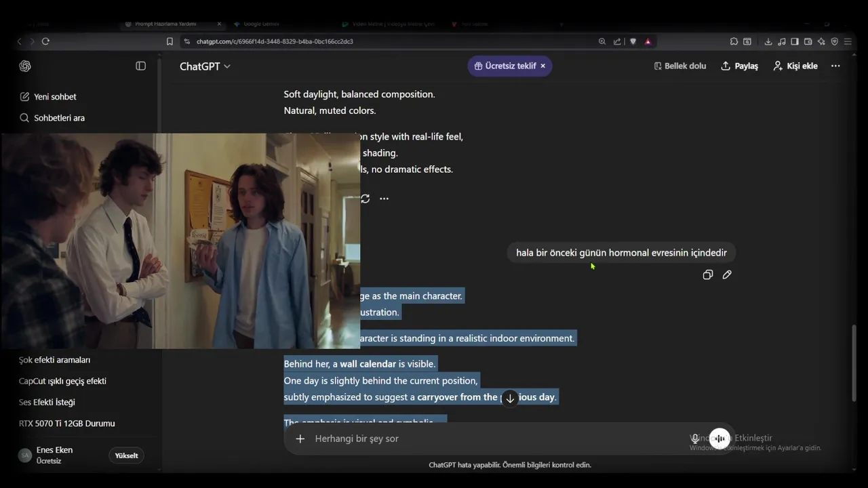Click the browser forward arrow

(x=31, y=41)
